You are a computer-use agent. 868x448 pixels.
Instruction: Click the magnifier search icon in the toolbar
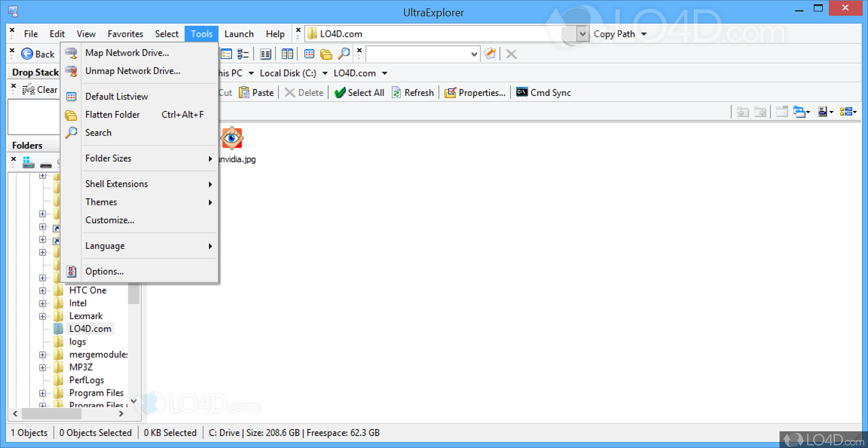[344, 54]
